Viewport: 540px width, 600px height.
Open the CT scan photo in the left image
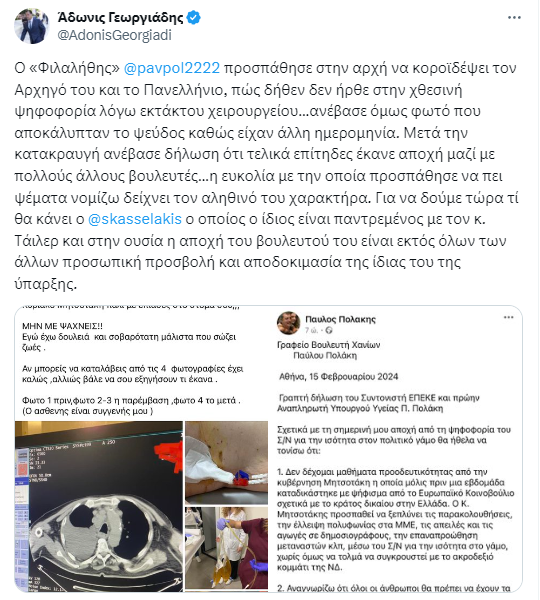99,506
